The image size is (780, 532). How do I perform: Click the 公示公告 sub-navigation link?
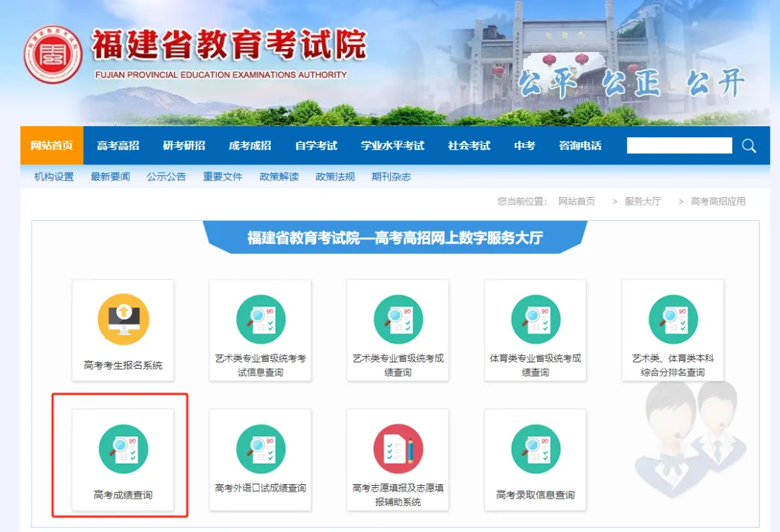pyautogui.click(x=166, y=177)
